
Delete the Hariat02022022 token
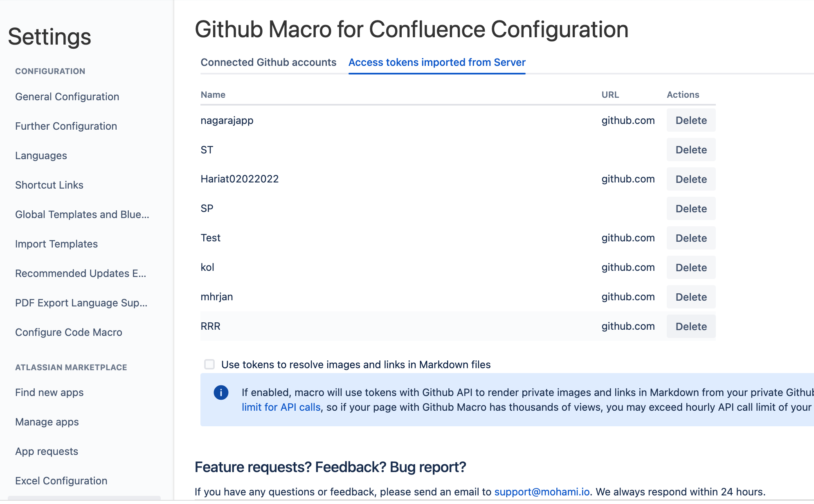pyautogui.click(x=691, y=179)
